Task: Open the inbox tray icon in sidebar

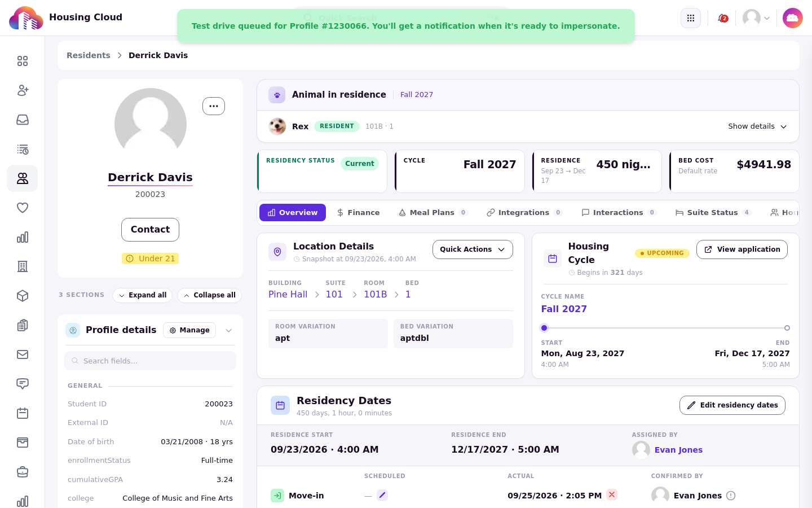Action: 23,120
